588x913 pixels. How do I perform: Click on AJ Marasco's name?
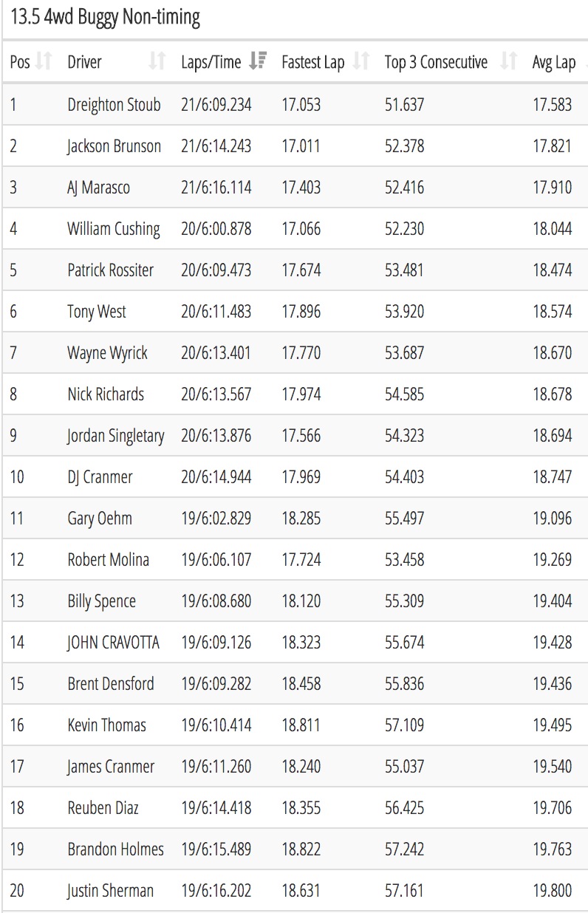point(98,188)
